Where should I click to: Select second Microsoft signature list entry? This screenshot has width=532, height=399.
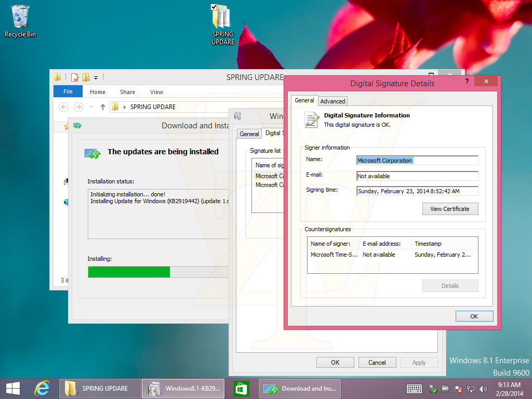270,185
